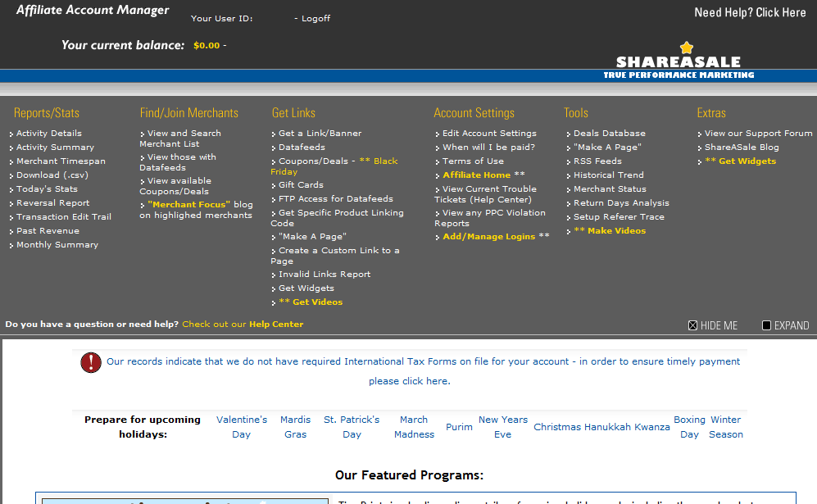Open the Find/Join Merchants menu heading
The image size is (817, 504).
coord(188,113)
